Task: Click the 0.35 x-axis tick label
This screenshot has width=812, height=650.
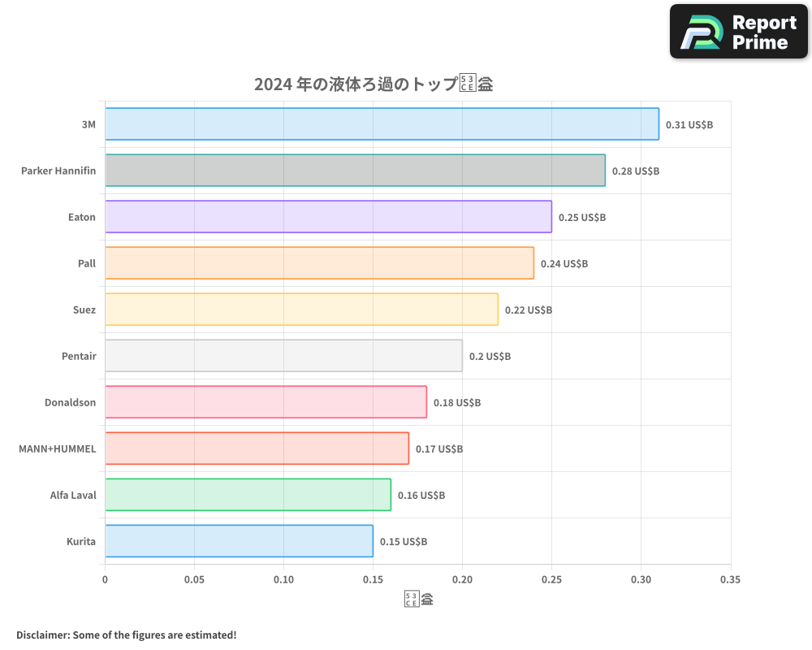Action: (730, 579)
